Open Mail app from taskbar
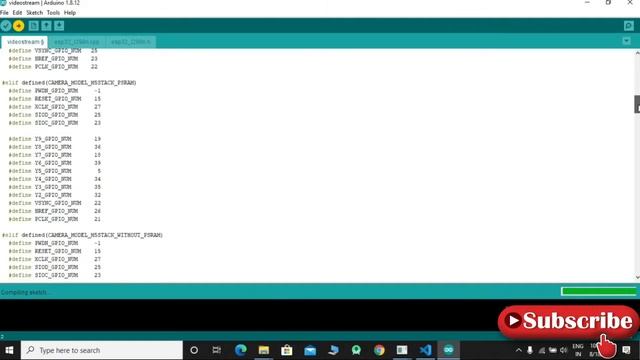The width and height of the screenshot is (640, 360). pyautogui.click(x=310, y=350)
